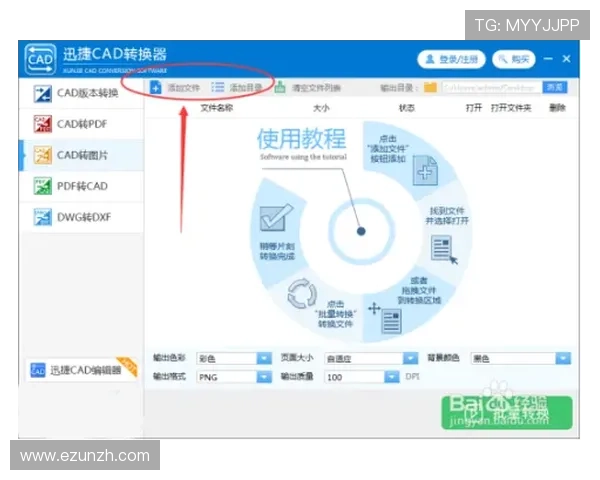
Task: Switch to CAD转图片 tab
Action: (82, 155)
